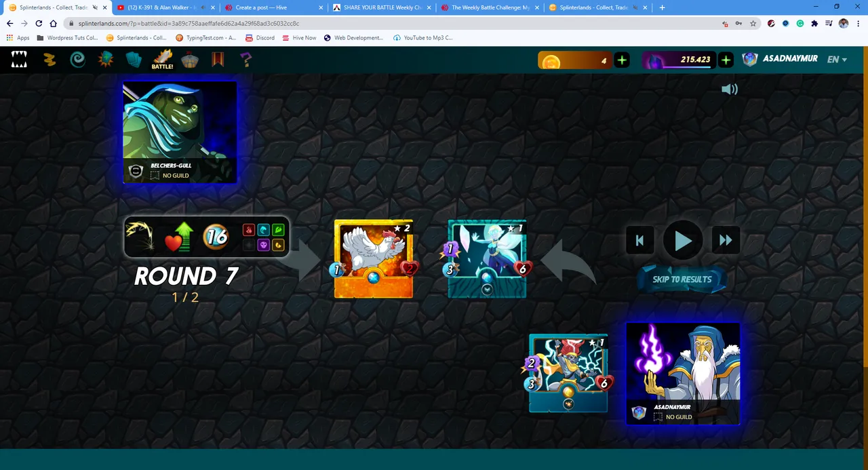Screen dimensions: 868x470
Task: Click the ASADNAYMUR wizard summoner portrait
Action: coord(683,374)
